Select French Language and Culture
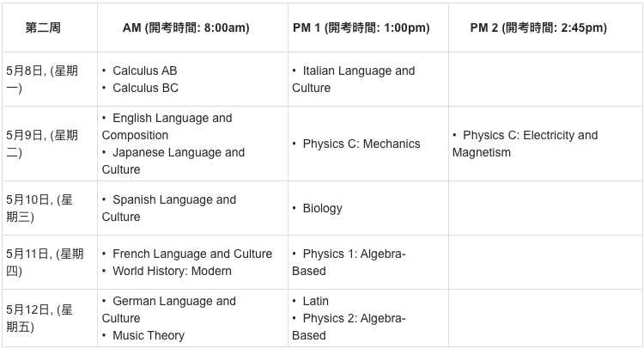644x349 pixels. pyautogui.click(x=192, y=254)
